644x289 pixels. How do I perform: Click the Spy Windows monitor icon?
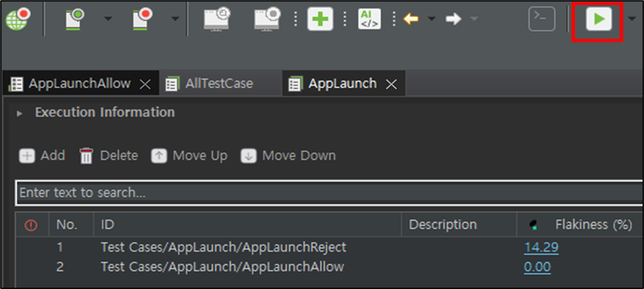coord(217,19)
